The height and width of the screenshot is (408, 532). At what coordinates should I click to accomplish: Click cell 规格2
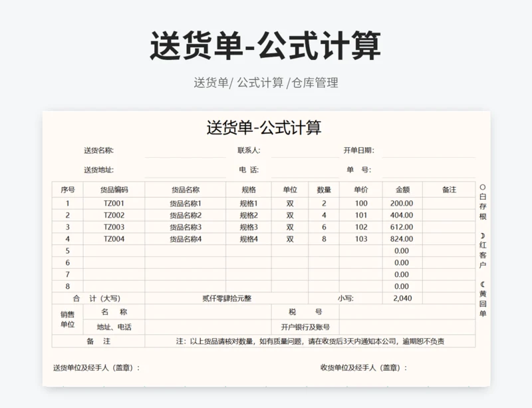[249, 216]
